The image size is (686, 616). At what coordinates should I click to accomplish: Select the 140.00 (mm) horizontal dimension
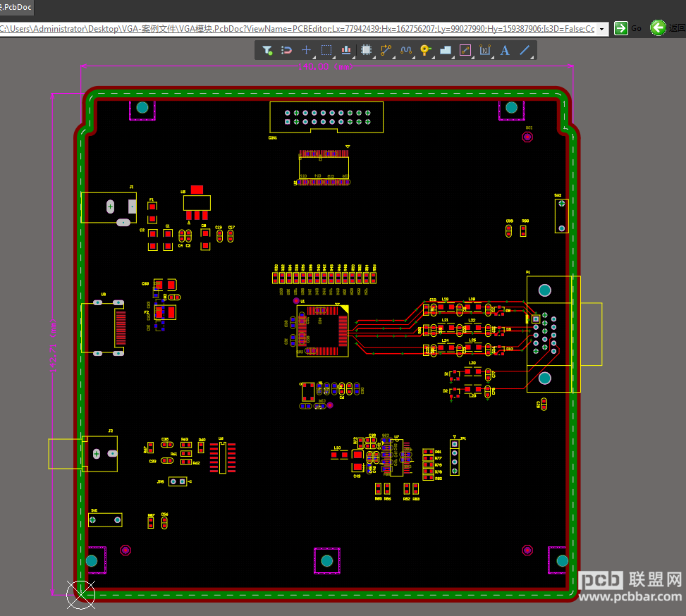point(325,67)
